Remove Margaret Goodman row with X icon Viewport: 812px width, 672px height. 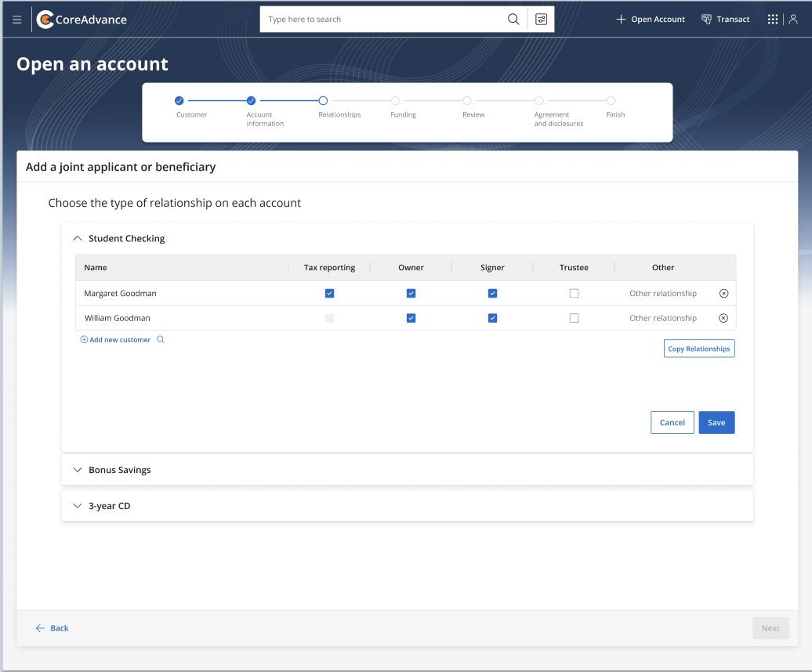tap(724, 294)
